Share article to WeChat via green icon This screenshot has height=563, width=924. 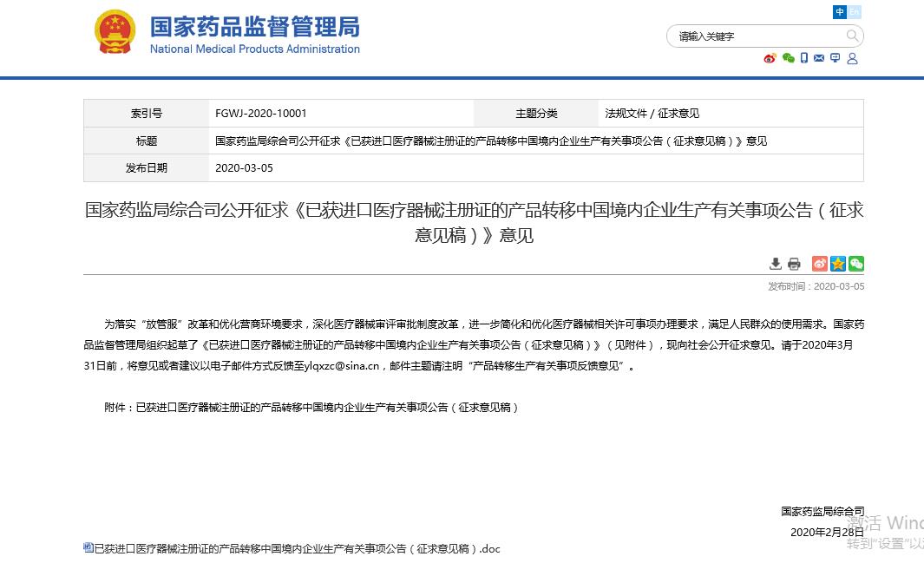click(x=856, y=264)
